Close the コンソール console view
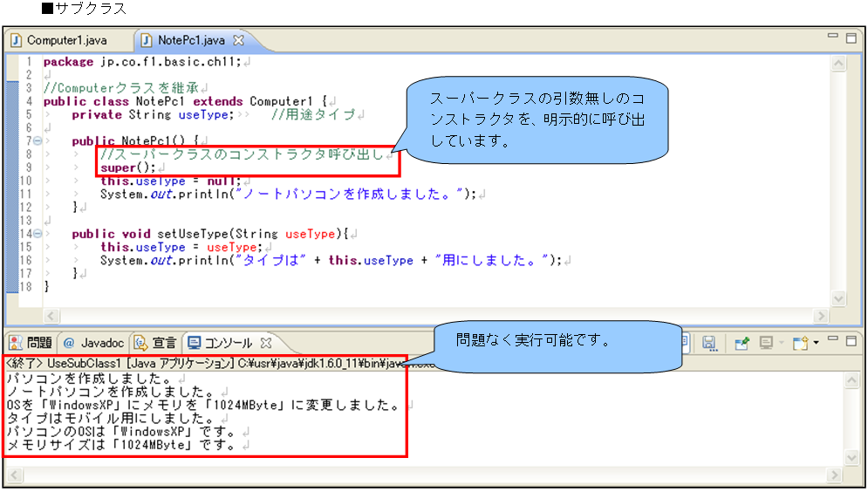 click(x=267, y=343)
